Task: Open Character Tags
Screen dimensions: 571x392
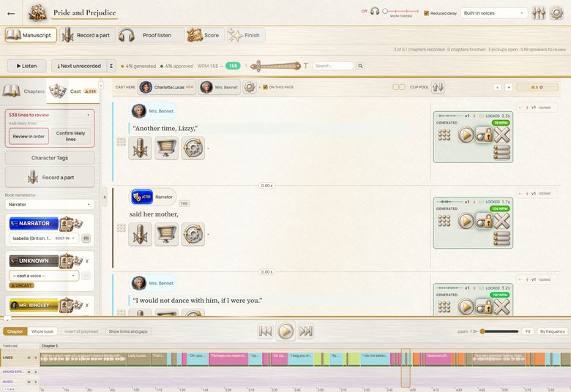Action: (50, 158)
